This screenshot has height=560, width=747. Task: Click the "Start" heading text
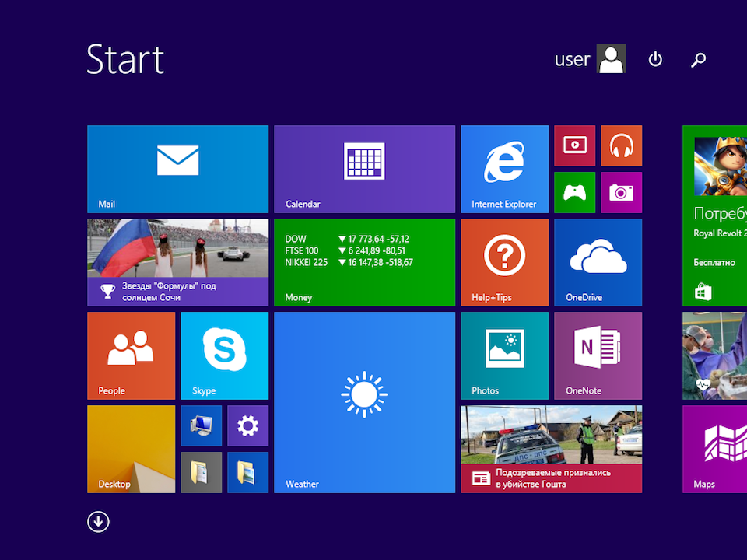pyautogui.click(x=125, y=59)
